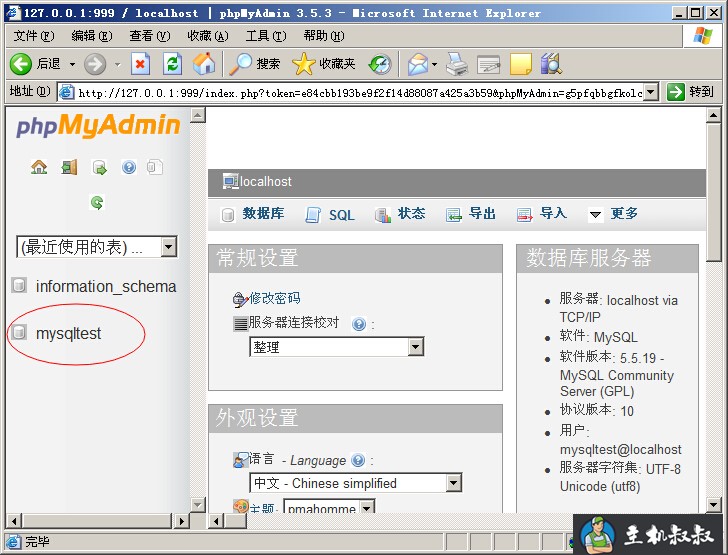Click the Print printer icon
Screen dimensions: 728x555
[x=457, y=64]
